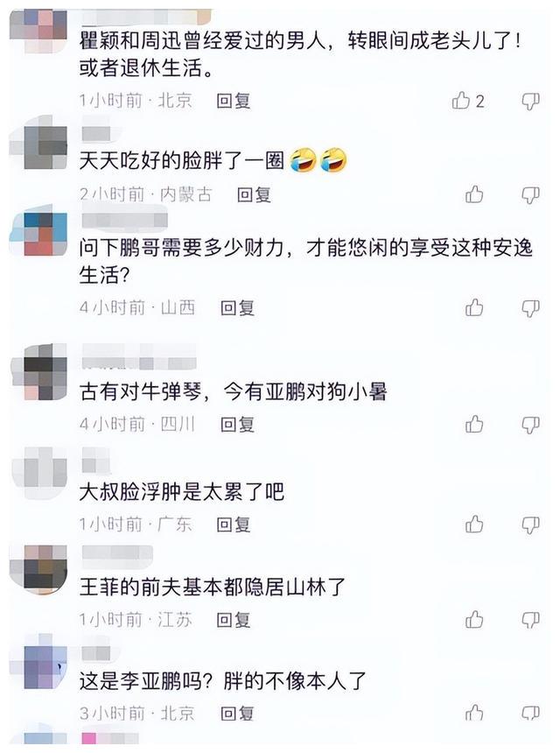Reply to the 江苏 comment
The height and width of the screenshot is (753, 560).
[x=234, y=620]
